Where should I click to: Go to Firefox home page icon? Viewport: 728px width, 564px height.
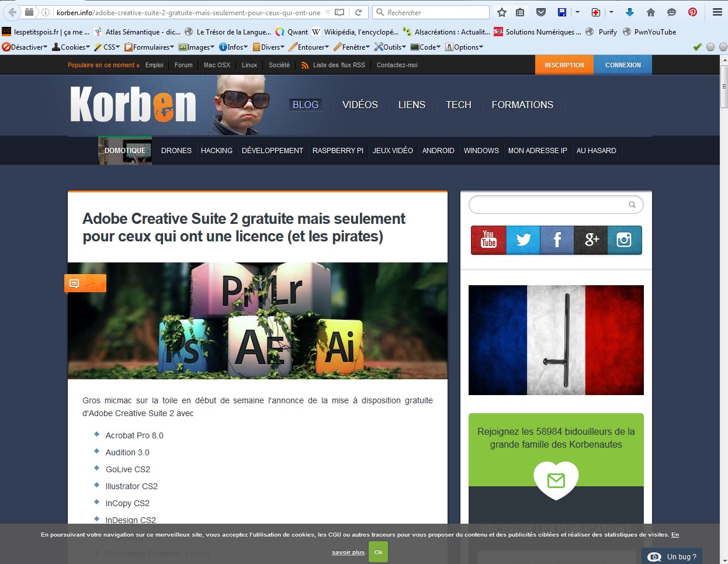(x=651, y=12)
